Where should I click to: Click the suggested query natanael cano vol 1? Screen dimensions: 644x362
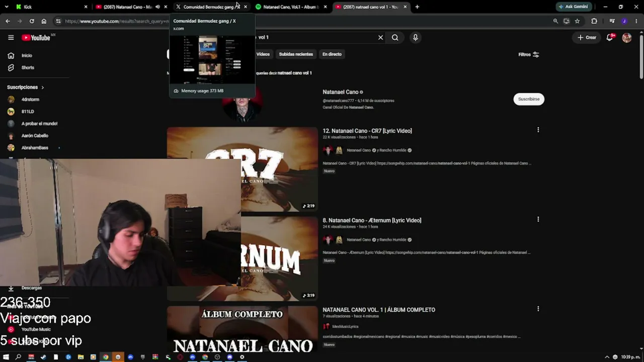coord(295,73)
